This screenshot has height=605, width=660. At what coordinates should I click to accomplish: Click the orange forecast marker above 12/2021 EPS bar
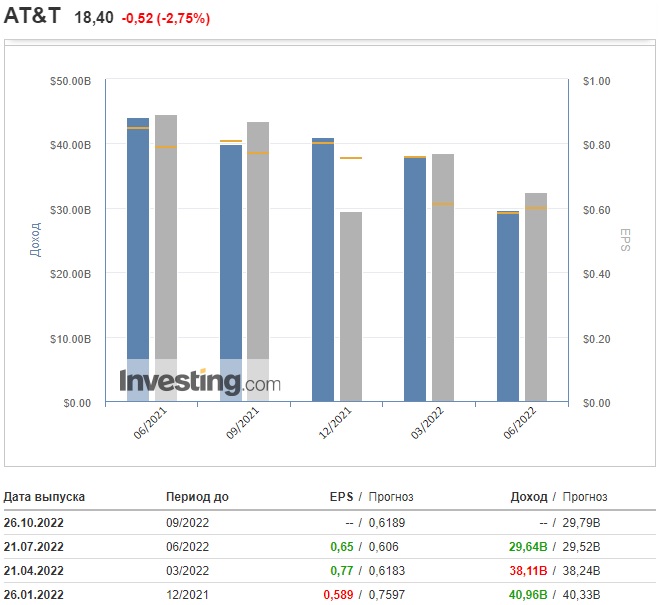[350, 158]
